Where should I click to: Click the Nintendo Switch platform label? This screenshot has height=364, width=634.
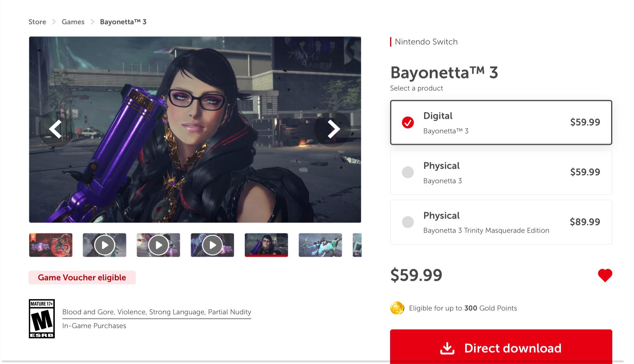(x=426, y=42)
